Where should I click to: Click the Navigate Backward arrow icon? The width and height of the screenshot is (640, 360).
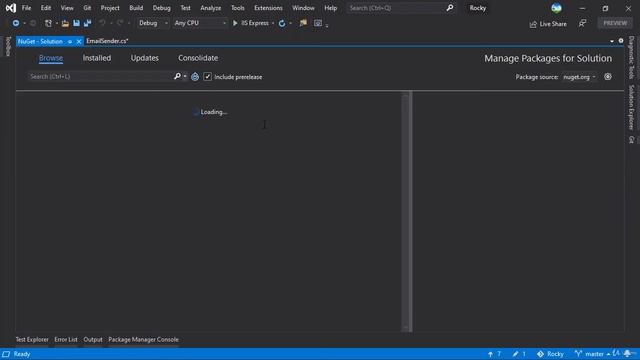tap(16, 23)
